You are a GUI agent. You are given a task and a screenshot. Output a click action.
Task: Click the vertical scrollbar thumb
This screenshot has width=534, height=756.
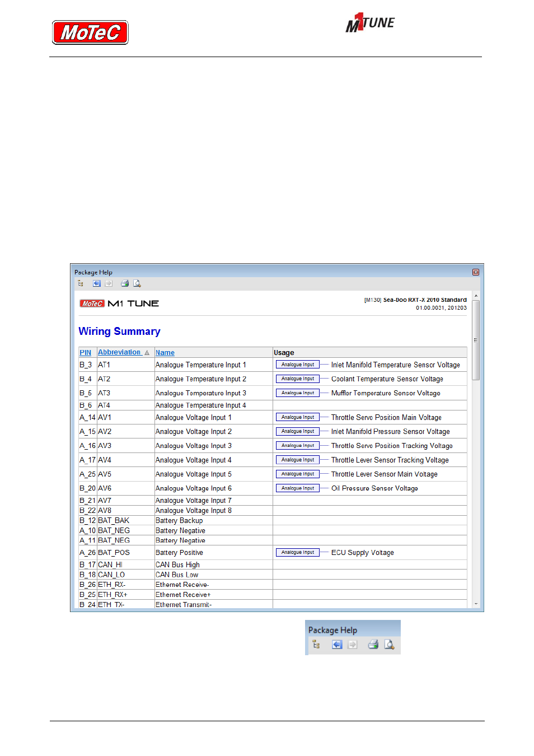pos(476,340)
